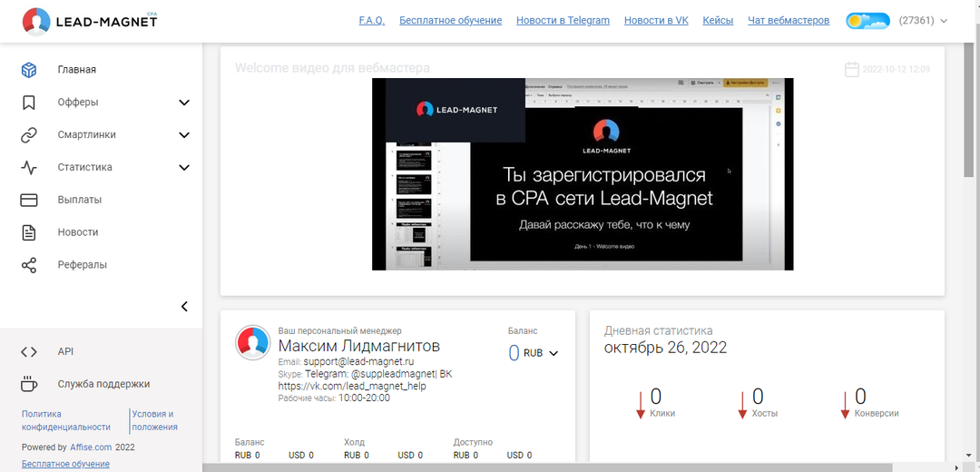The image size is (980, 472).
Task: Click the bookmark icon beside Офферы
Action: point(29,102)
